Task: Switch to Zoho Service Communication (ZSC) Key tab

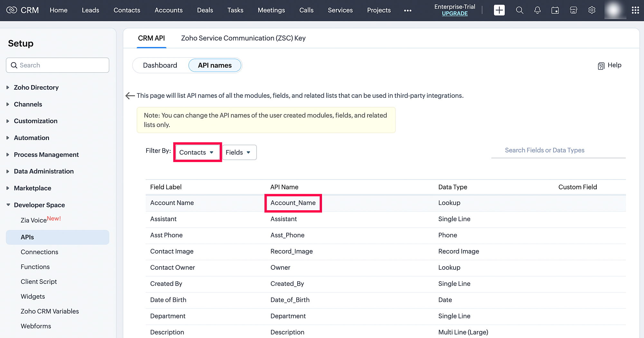Action: point(243,38)
